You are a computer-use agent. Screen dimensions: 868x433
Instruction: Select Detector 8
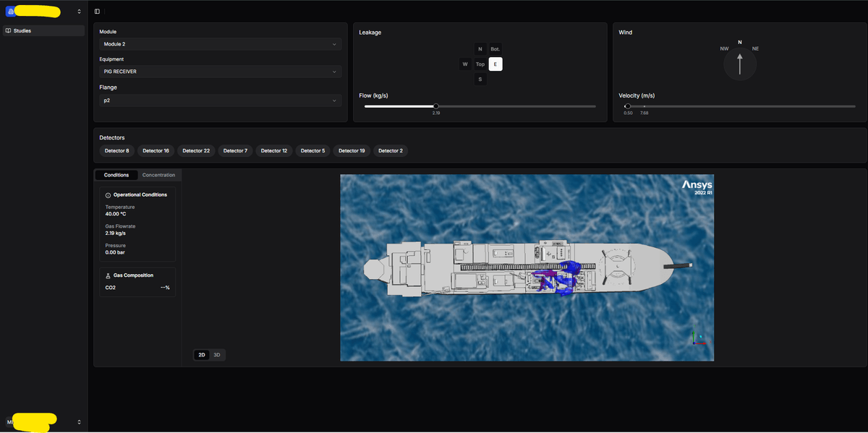point(117,150)
